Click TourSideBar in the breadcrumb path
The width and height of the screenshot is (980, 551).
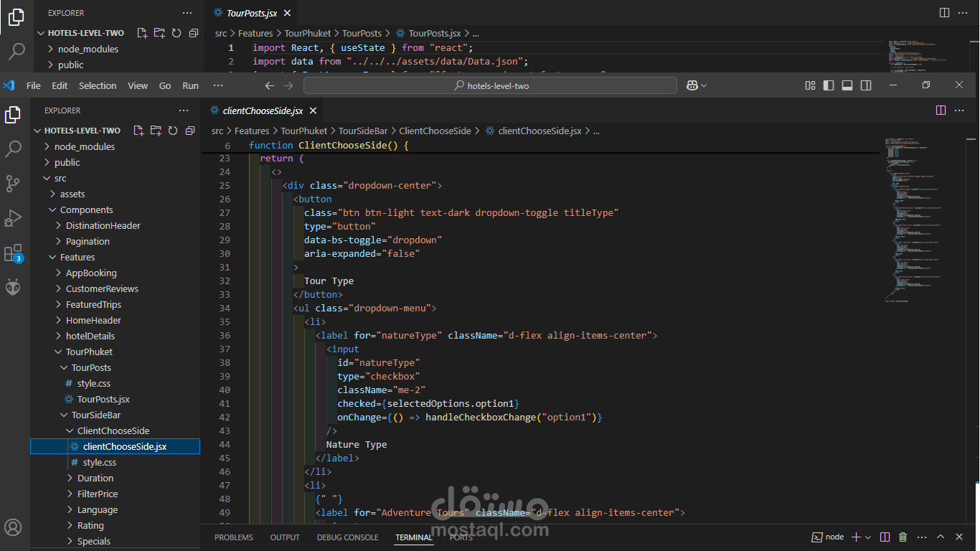coord(363,131)
